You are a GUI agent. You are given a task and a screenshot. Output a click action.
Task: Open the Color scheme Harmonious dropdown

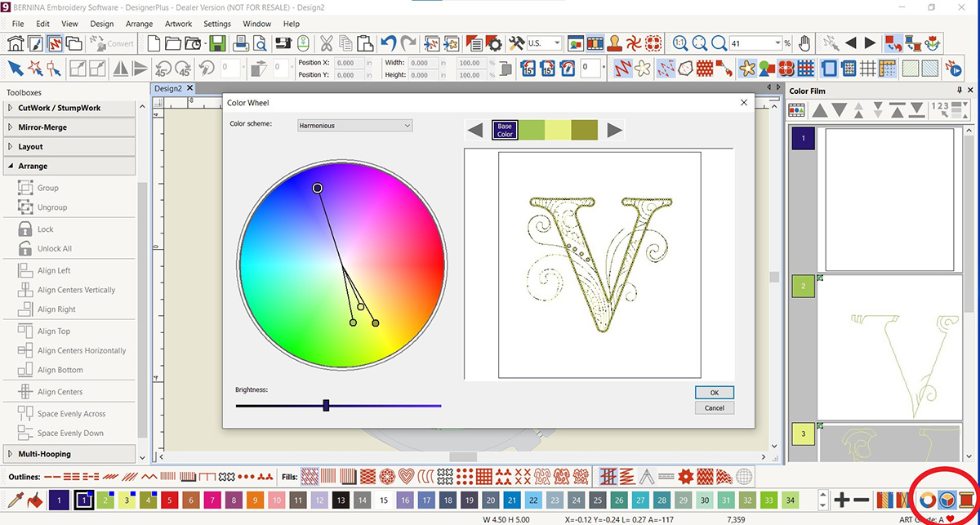point(354,125)
